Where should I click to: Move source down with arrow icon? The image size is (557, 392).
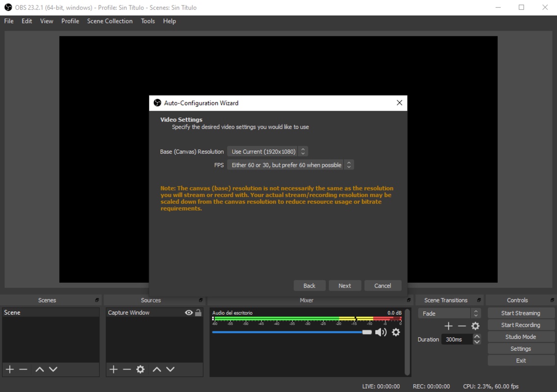point(170,369)
